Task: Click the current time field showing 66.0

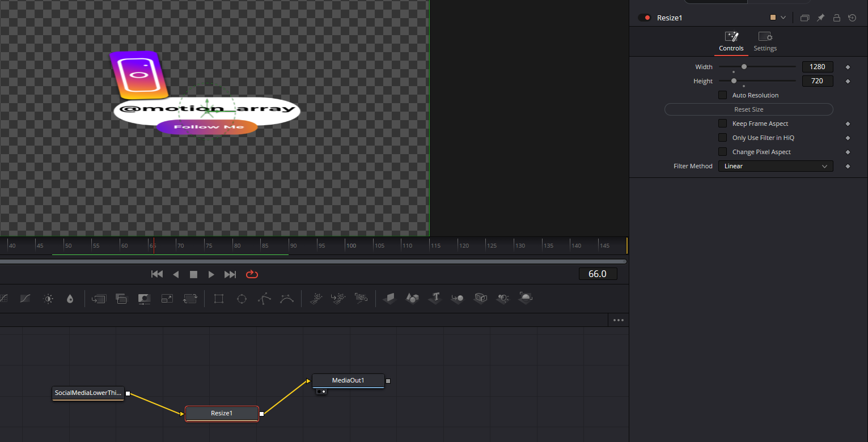Action: click(x=598, y=274)
